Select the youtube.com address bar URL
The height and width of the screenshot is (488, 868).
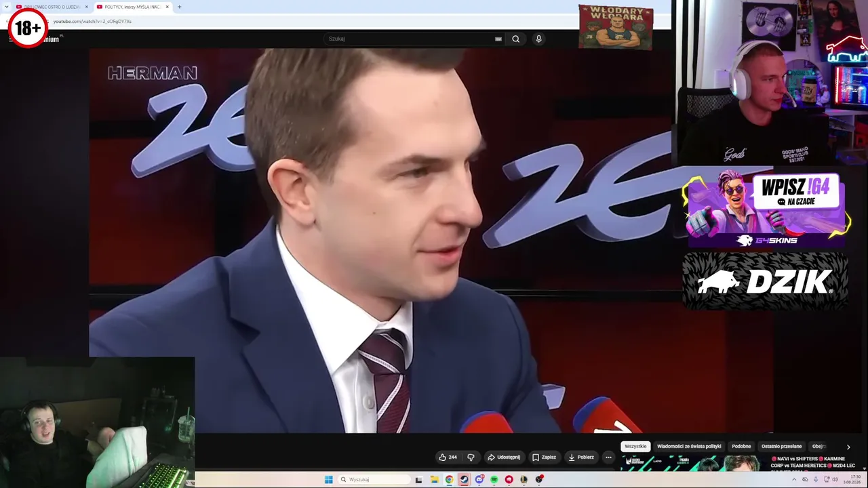pyautogui.click(x=92, y=21)
